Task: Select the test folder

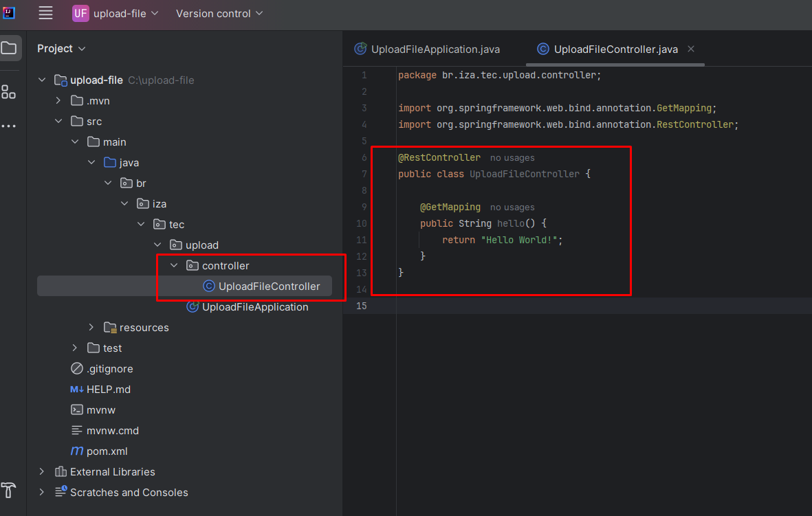Action: (112, 348)
